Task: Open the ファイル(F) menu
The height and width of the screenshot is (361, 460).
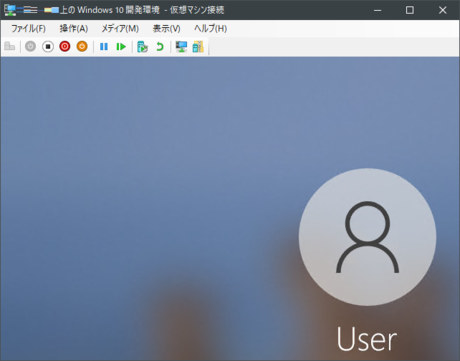Action: coord(28,29)
